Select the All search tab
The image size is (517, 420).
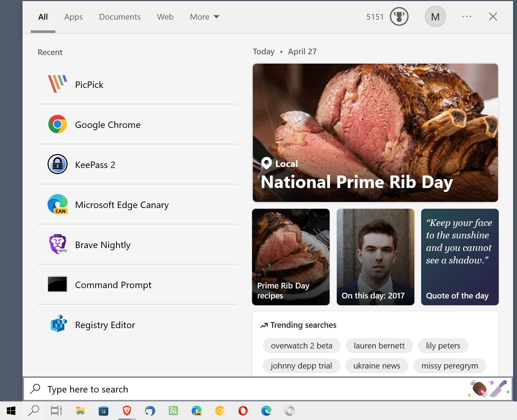pyautogui.click(x=43, y=17)
